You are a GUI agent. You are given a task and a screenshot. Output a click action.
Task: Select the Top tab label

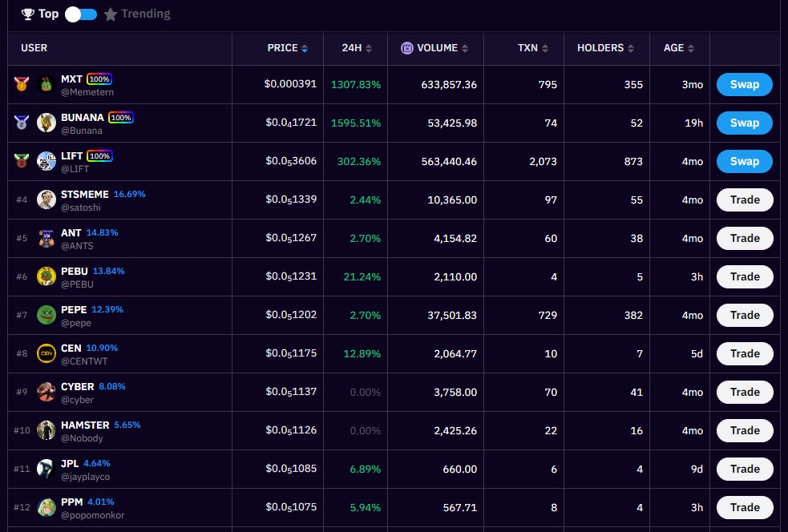click(48, 14)
